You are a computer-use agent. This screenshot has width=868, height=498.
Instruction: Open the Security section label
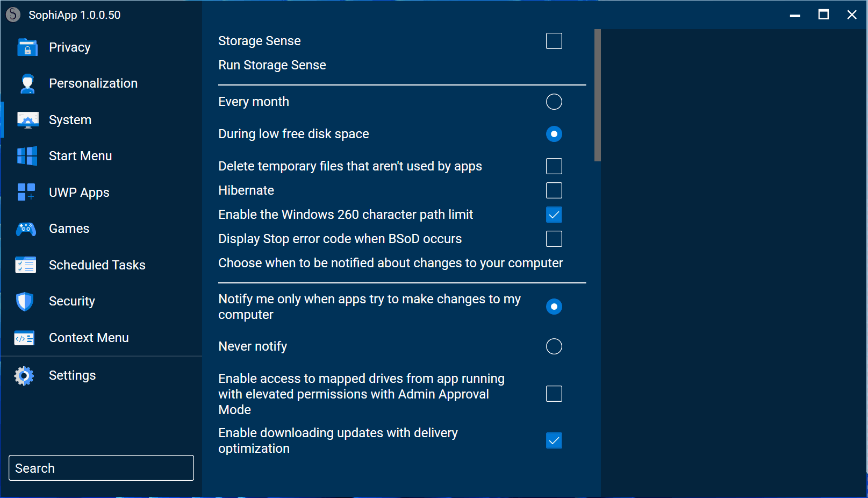tap(72, 301)
